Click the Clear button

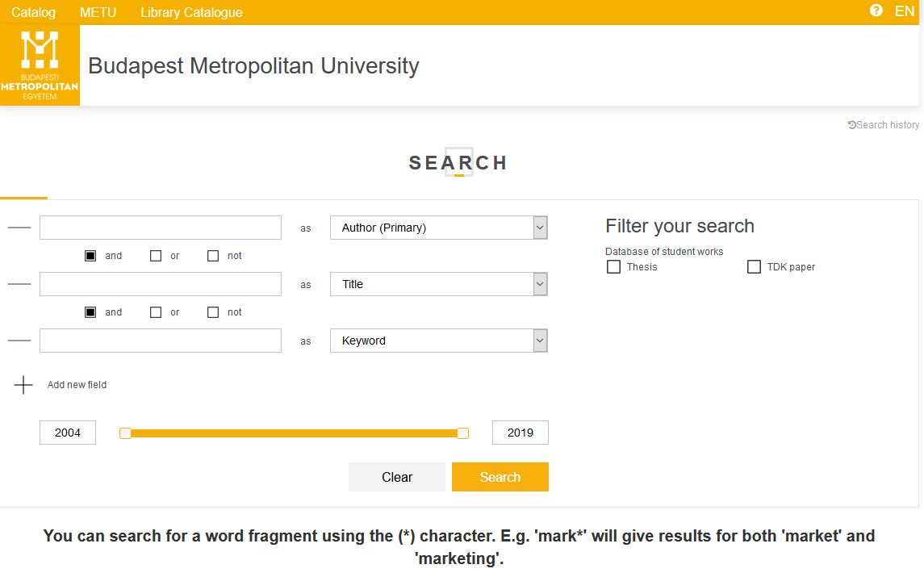click(x=396, y=477)
